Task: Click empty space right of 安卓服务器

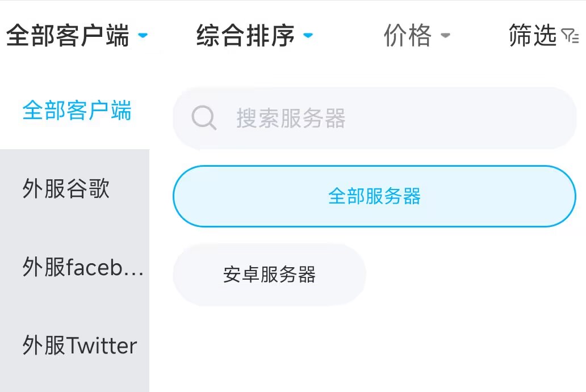Action: point(471,275)
